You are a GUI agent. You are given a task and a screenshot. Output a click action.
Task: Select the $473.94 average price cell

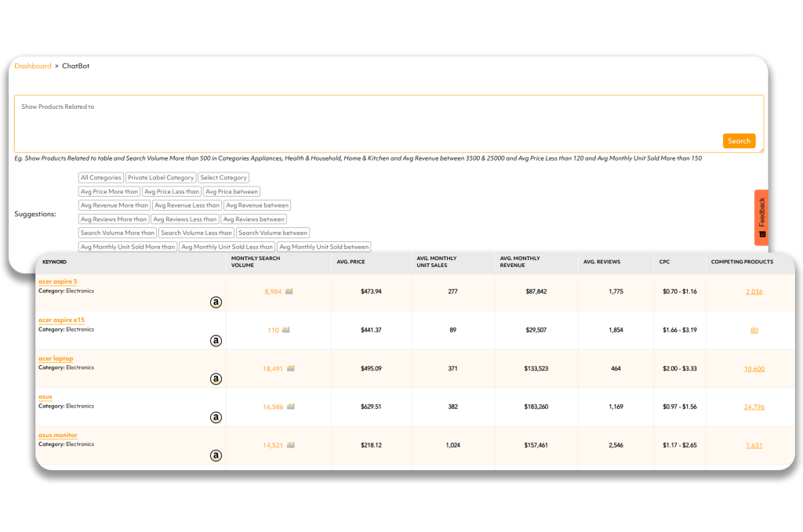[371, 291]
